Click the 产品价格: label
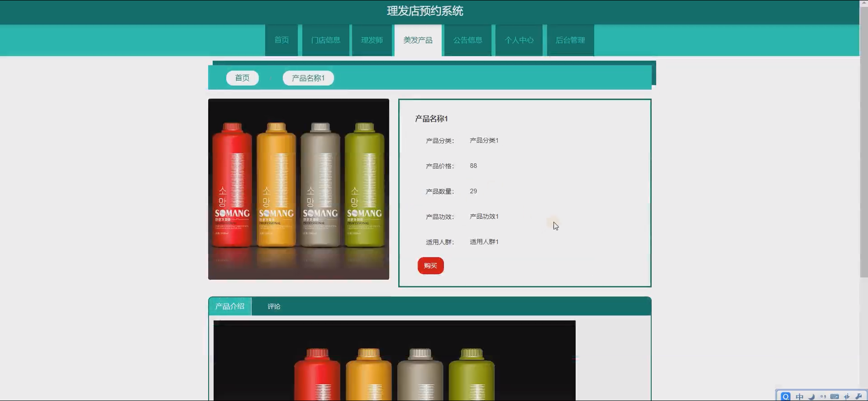This screenshot has height=401, width=868. click(440, 166)
